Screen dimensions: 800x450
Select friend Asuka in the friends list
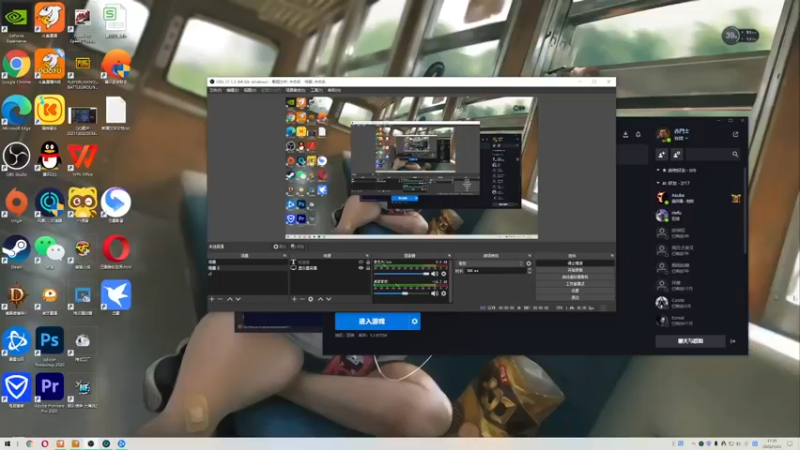698,198
